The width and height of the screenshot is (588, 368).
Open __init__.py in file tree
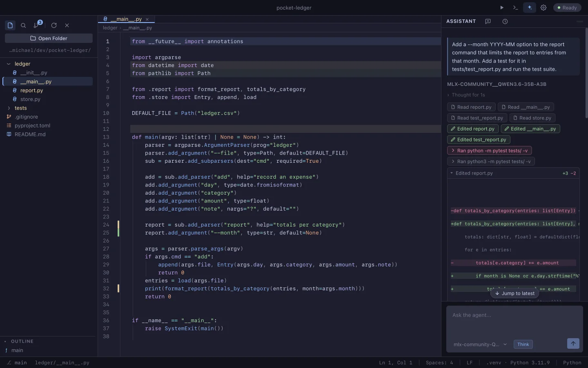point(49,72)
